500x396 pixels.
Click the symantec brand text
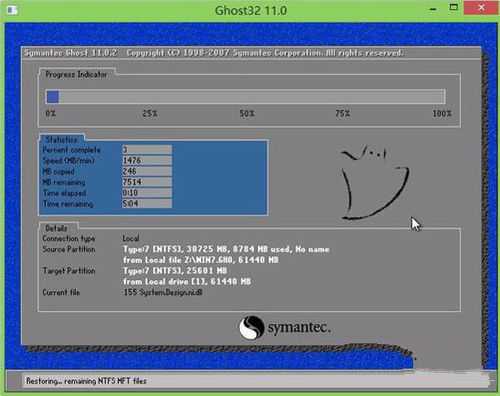coord(299,327)
